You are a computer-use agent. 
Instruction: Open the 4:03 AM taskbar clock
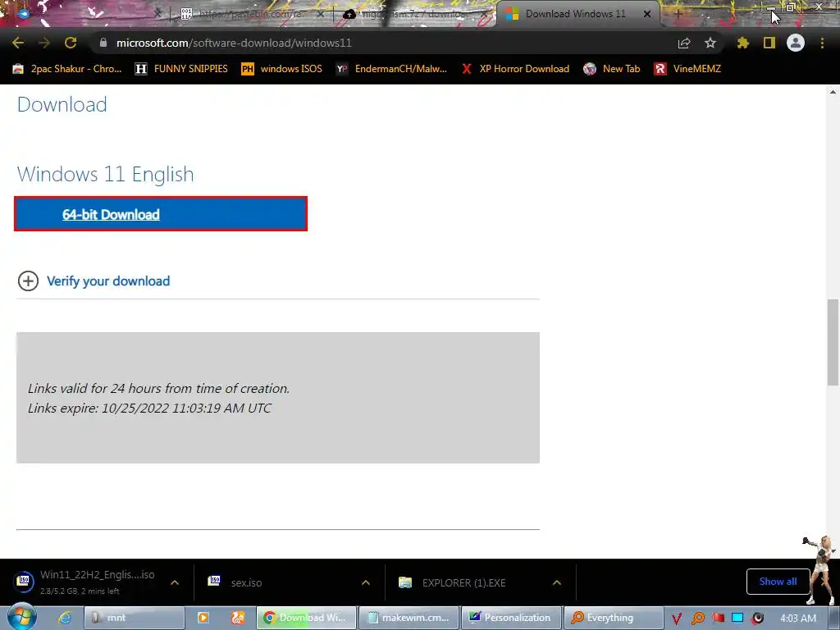(x=798, y=619)
